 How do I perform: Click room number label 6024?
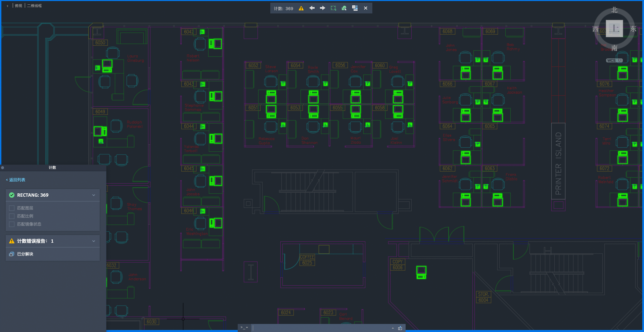[286, 313]
